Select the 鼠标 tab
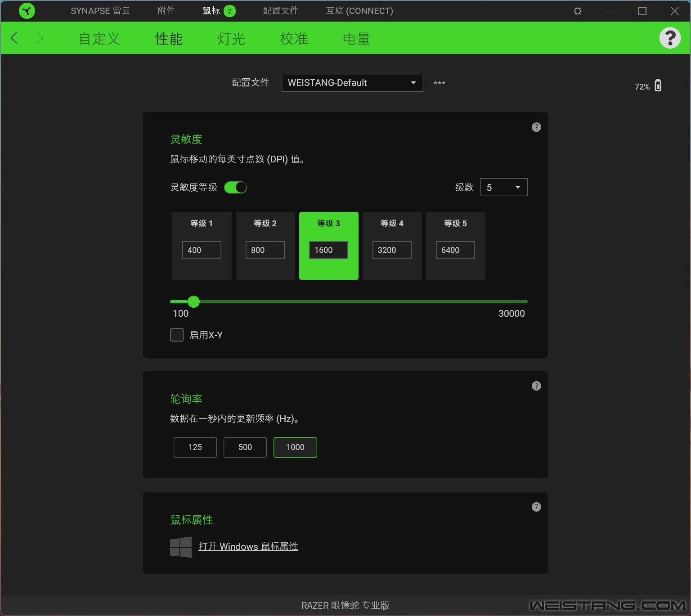The height and width of the screenshot is (616, 691). click(211, 11)
